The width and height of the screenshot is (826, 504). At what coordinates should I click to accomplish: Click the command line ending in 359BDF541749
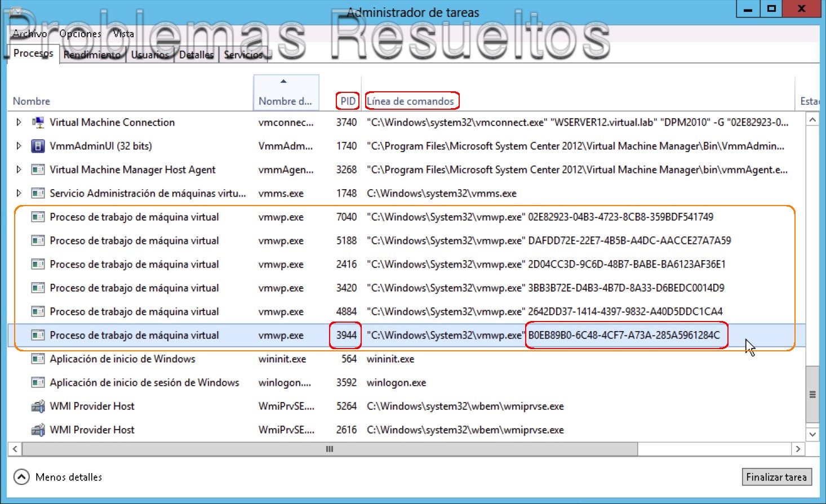click(x=540, y=217)
